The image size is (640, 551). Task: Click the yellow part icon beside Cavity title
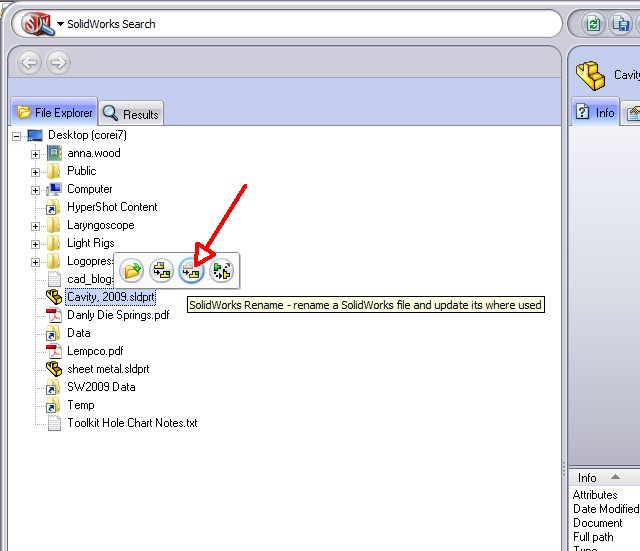click(590, 76)
